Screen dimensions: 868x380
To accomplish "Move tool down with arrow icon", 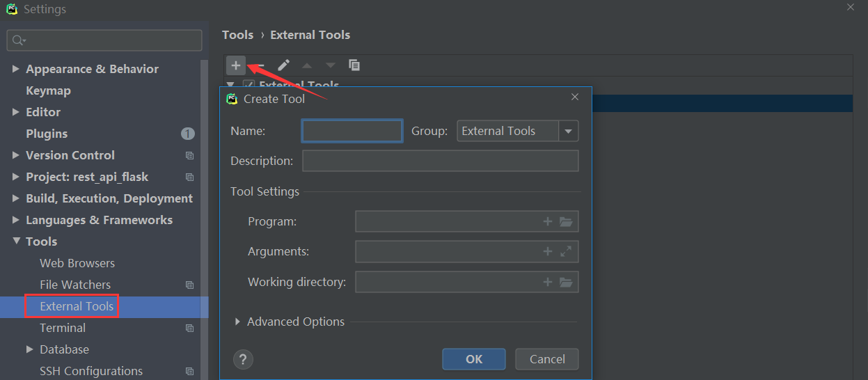I will [x=331, y=65].
